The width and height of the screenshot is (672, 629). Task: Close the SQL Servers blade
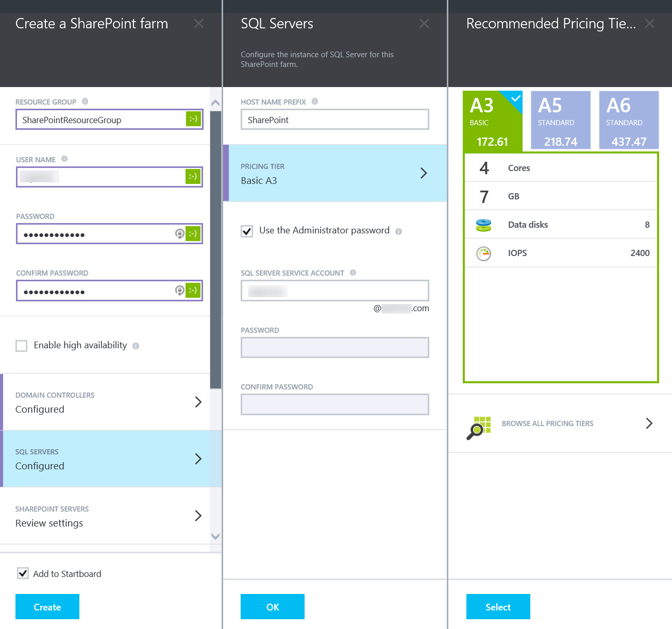click(x=424, y=23)
